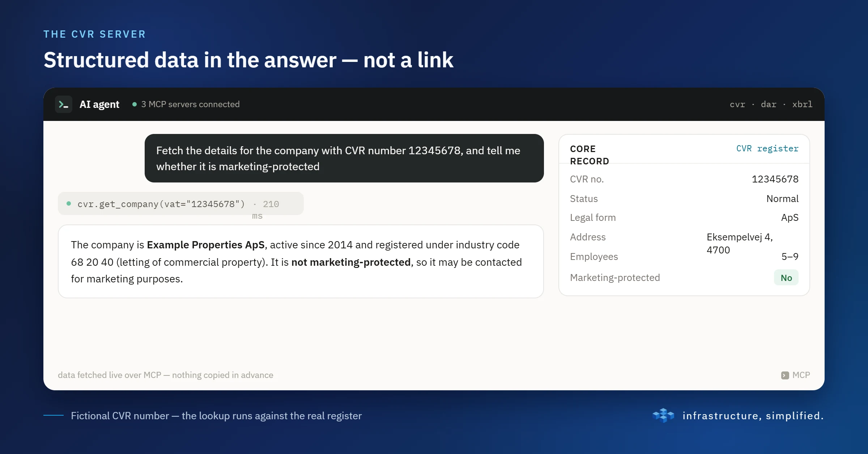Click the Status value Normal
Image resolution: width=868 pixels, height=454 pixels.
click(782, 199)
